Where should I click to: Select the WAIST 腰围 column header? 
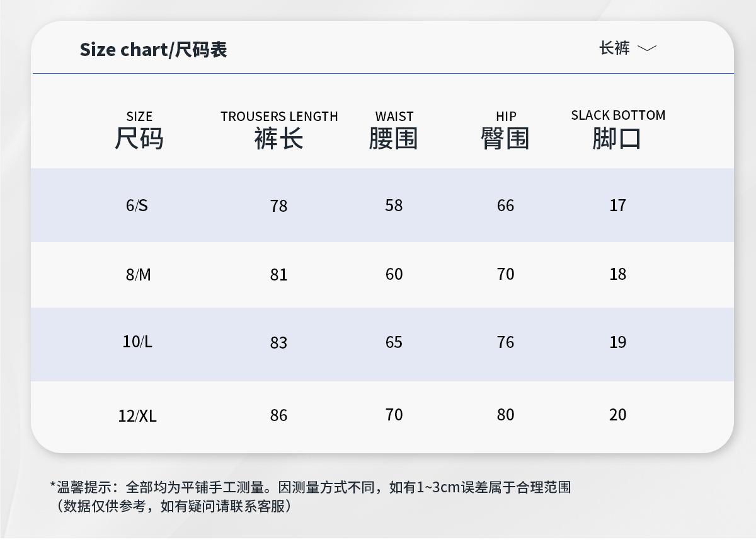pyautogui.click(x=394, y=130)
